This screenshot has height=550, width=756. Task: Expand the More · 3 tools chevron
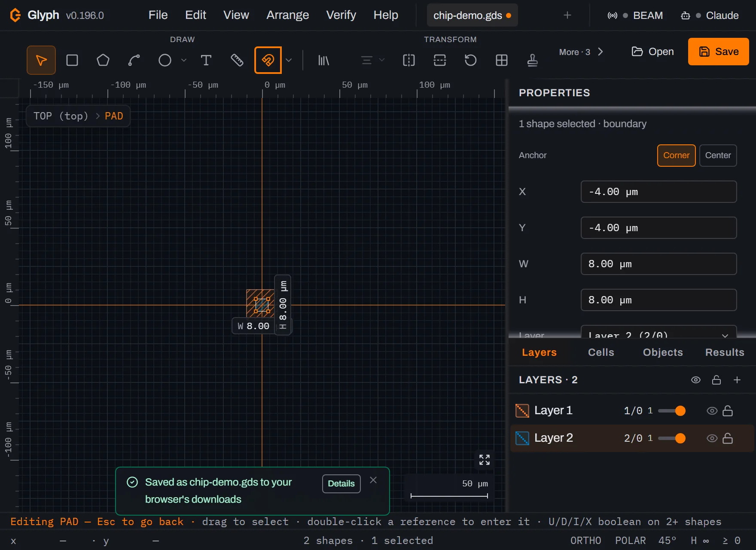point(601,52)
